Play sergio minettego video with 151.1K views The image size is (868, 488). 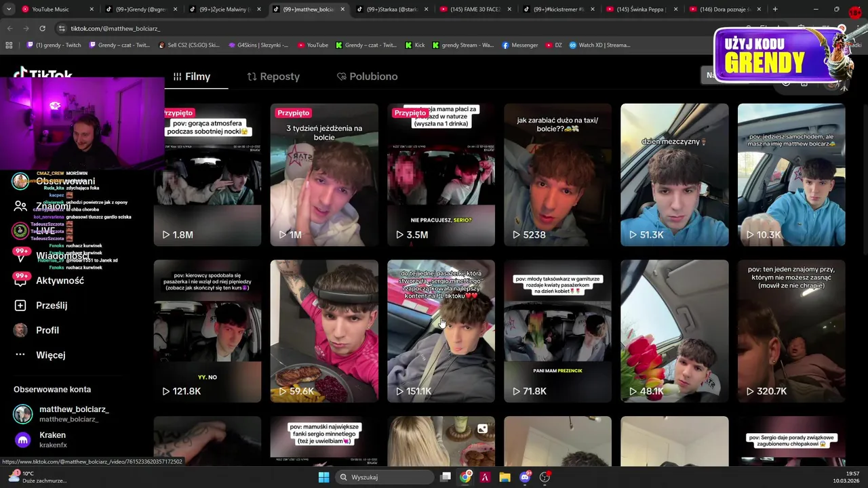441,331
